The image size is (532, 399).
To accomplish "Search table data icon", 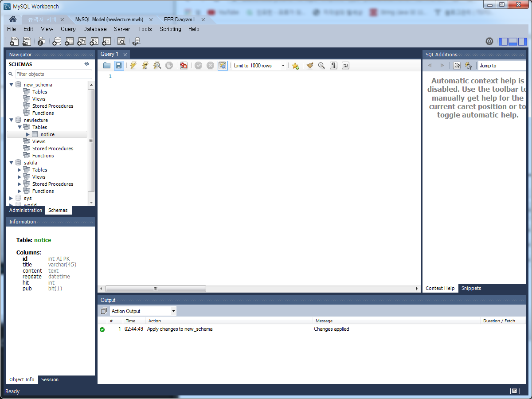I will 121,41.
